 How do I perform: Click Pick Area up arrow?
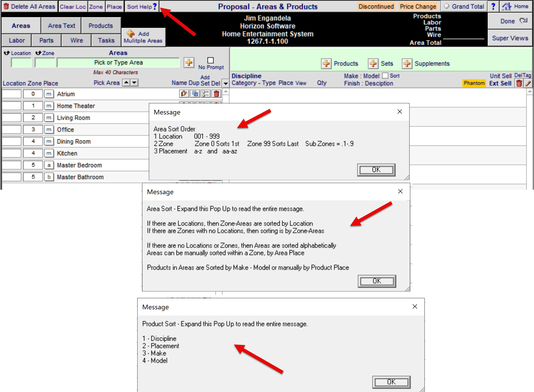(x=126, y=83)
